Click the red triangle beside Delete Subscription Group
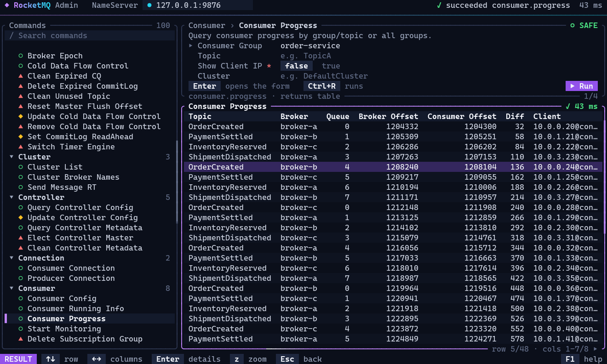 (21, 339)
